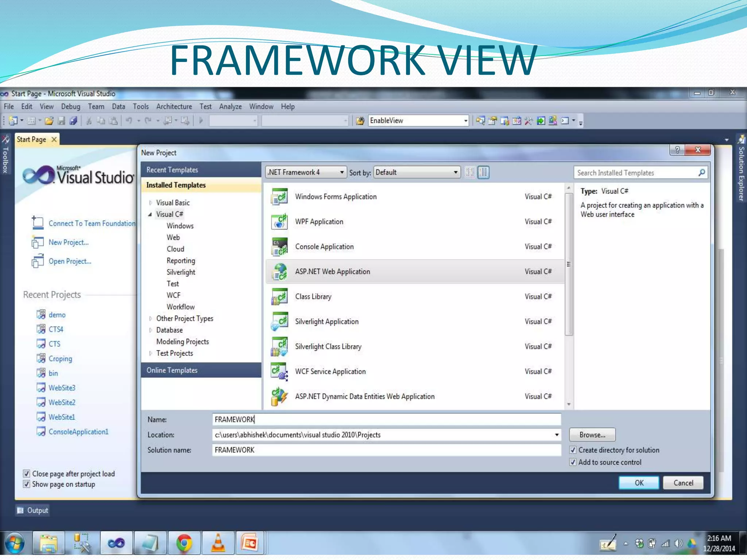Open the Sort by Default dropdown
The image size is (747, 560).
(417, 172)
